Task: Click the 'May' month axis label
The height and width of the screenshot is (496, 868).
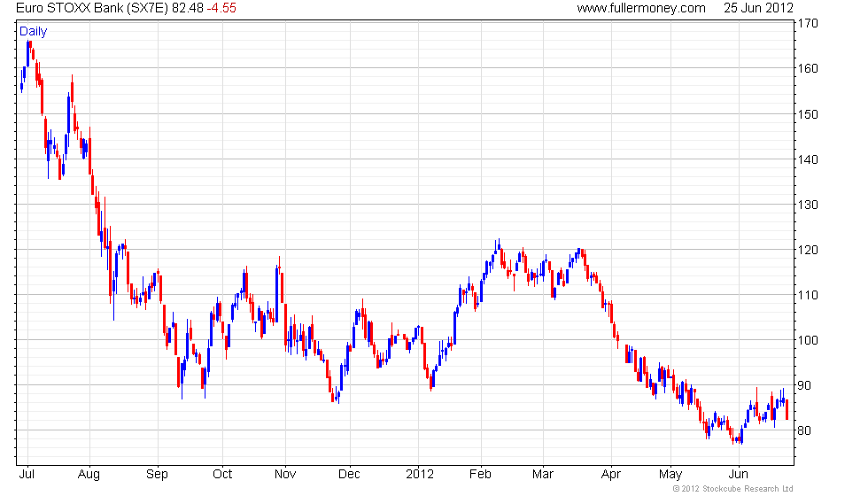Action: pos(670,475)
